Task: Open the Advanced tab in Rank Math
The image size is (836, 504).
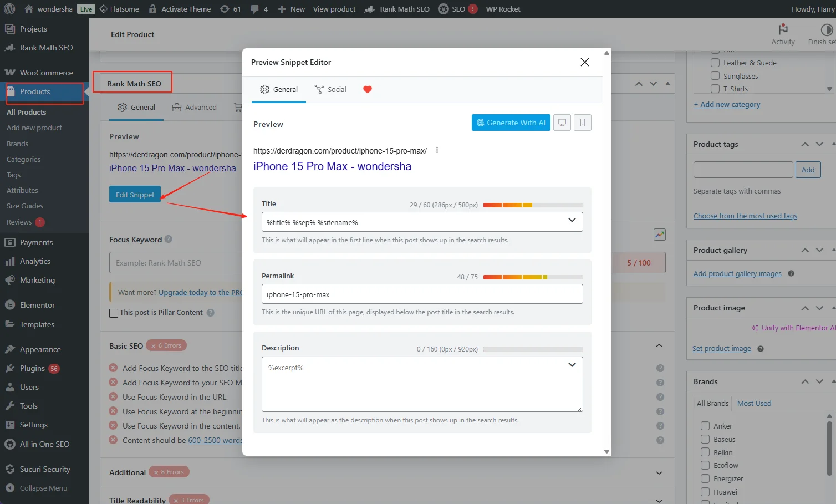Action: [195, 108]
